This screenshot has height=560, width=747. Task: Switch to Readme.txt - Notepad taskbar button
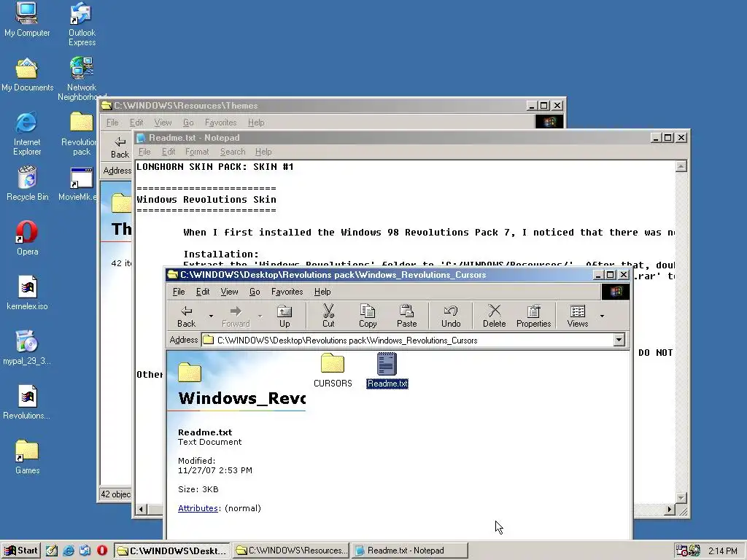pos(410,551)
